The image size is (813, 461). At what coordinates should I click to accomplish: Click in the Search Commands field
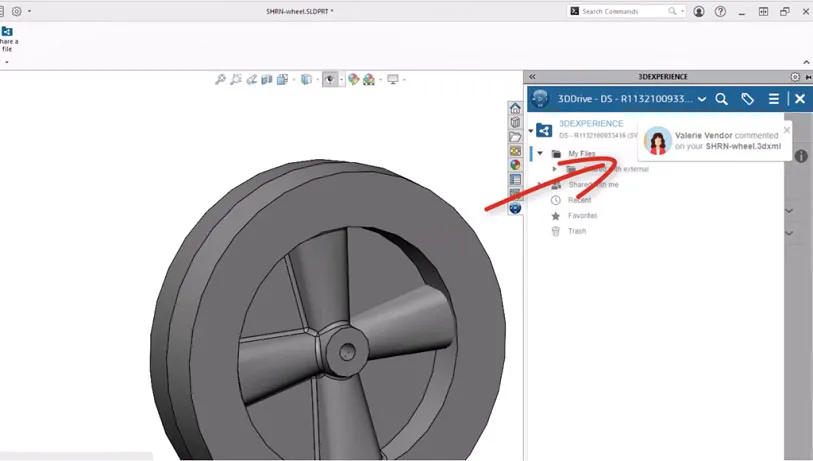[x=624, y=11]
